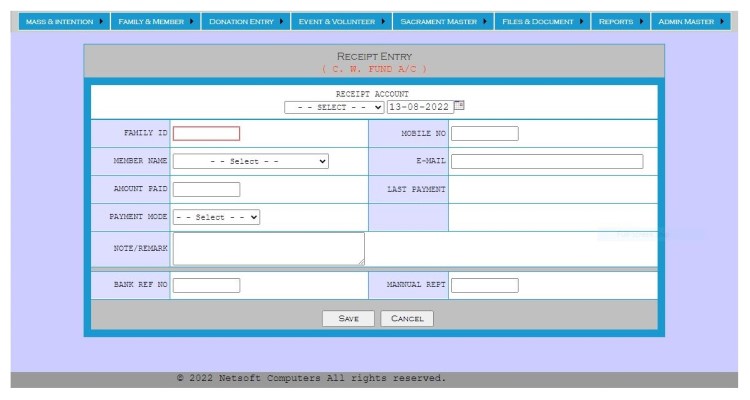Click inside the Note/Remark text area
The image size is (750, 400).
[268, 248]
